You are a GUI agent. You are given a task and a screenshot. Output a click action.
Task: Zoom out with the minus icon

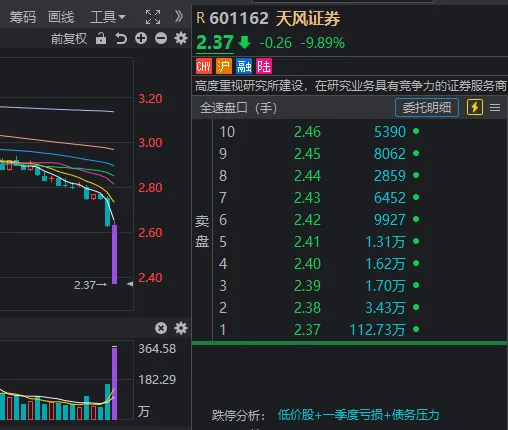(161, 38)
